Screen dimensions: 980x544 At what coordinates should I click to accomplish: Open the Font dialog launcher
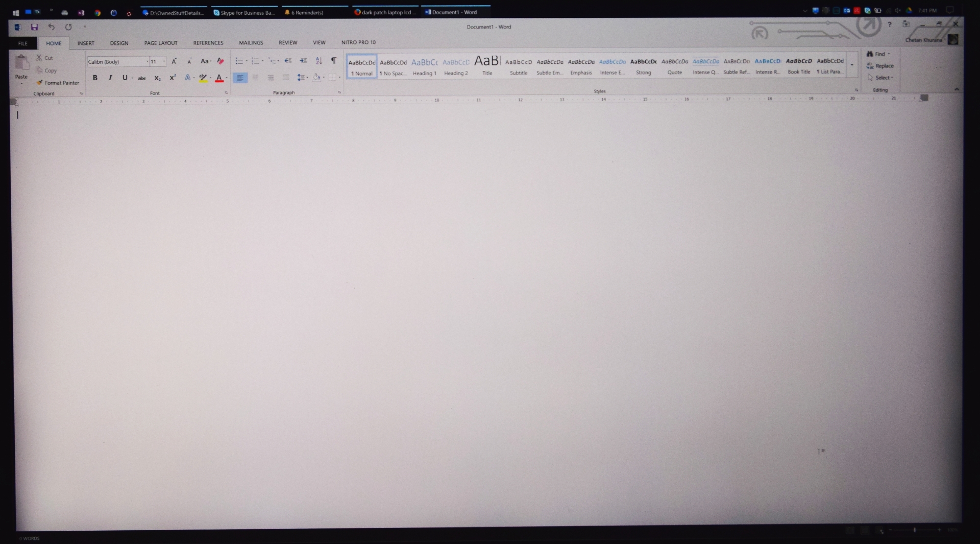click(x=226, y=93)
